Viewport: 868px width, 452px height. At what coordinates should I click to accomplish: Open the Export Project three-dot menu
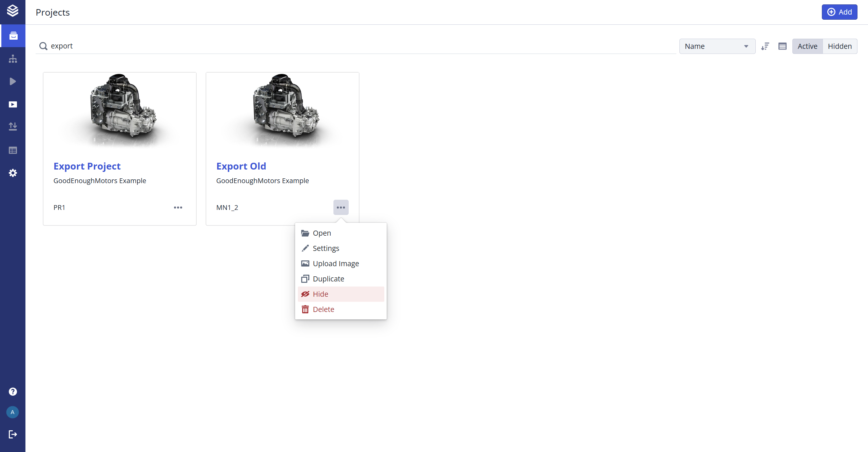tap(178, 208)
